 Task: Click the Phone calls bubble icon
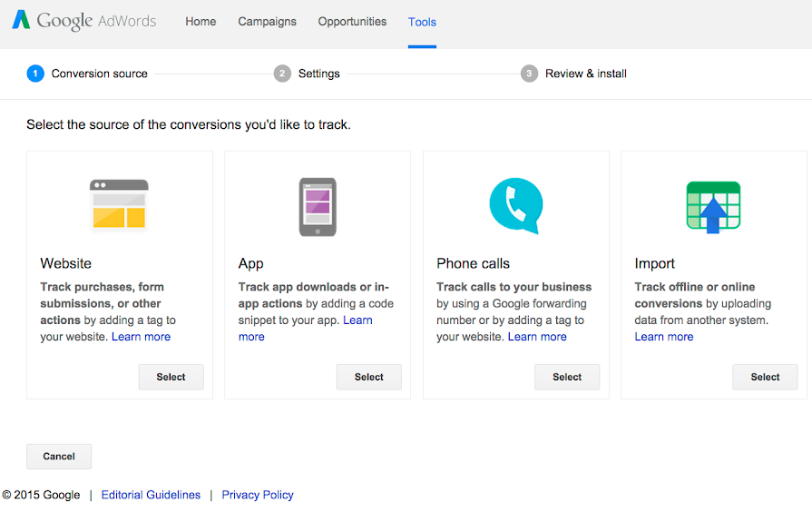tap(515, 205)
